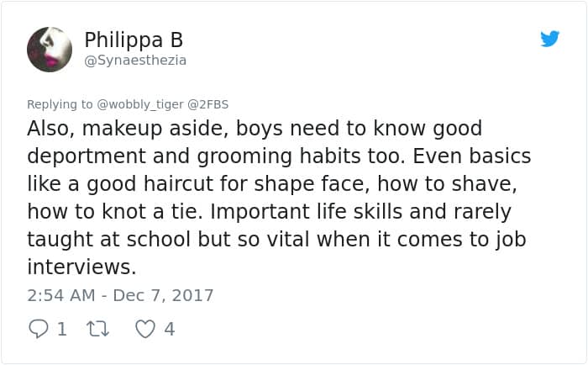Click the reply speech bubble icon
Image resolution: width=588 pixels, height=365 pixels.
tap(39, 329)
